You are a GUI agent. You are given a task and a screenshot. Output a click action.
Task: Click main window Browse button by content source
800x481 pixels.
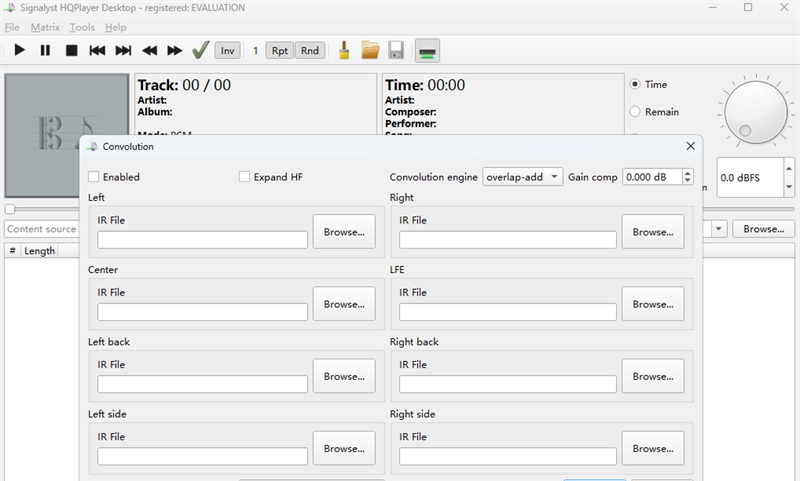(763, 229)
